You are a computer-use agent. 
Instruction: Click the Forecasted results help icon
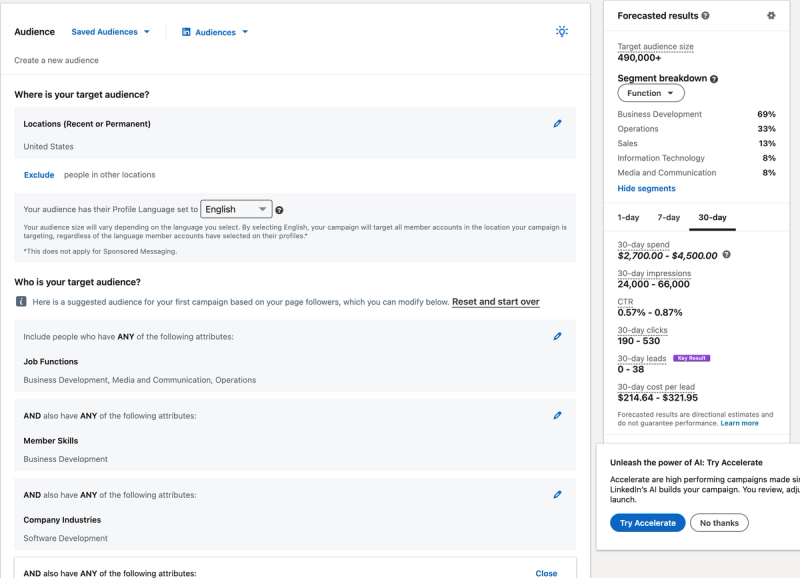705,16
